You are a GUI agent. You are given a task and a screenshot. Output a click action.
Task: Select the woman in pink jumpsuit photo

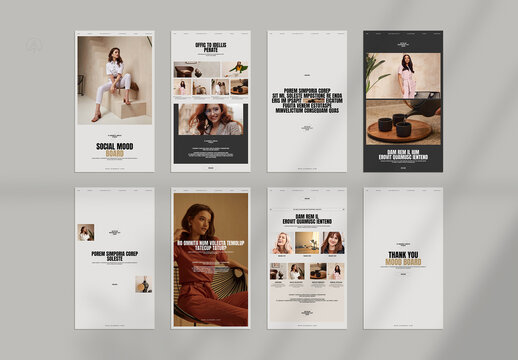click(x=403, y=76)
